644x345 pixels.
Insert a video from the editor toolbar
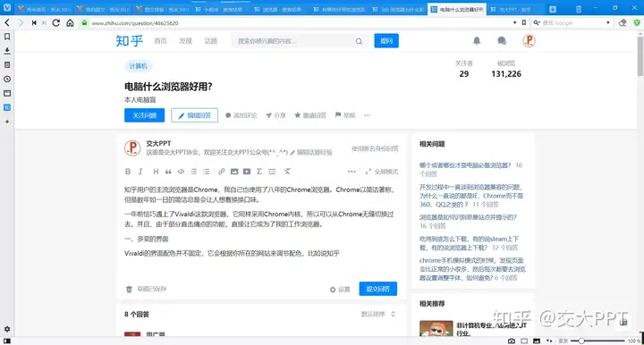[x=247, y=172]
